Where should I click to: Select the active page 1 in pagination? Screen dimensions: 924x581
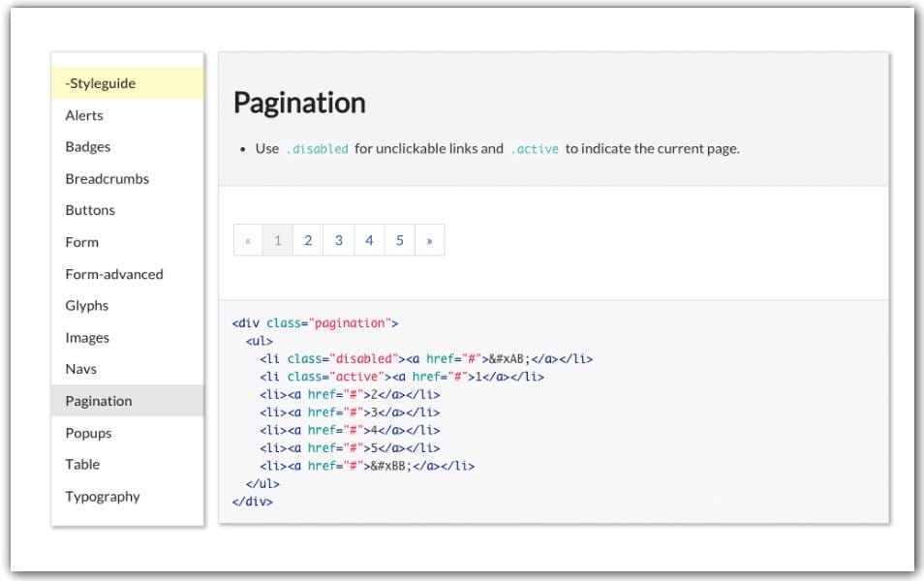pyautogui.click(x=278, y=239)
